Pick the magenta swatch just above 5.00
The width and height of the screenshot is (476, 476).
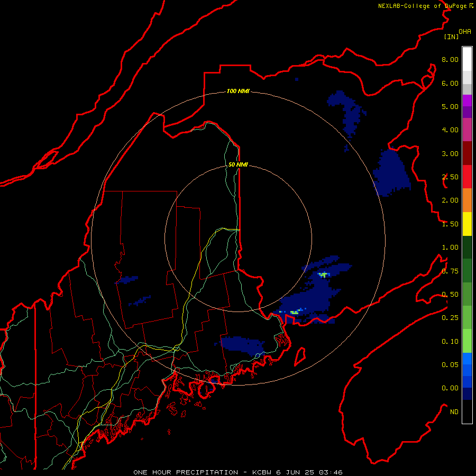(x=467, y=100)
